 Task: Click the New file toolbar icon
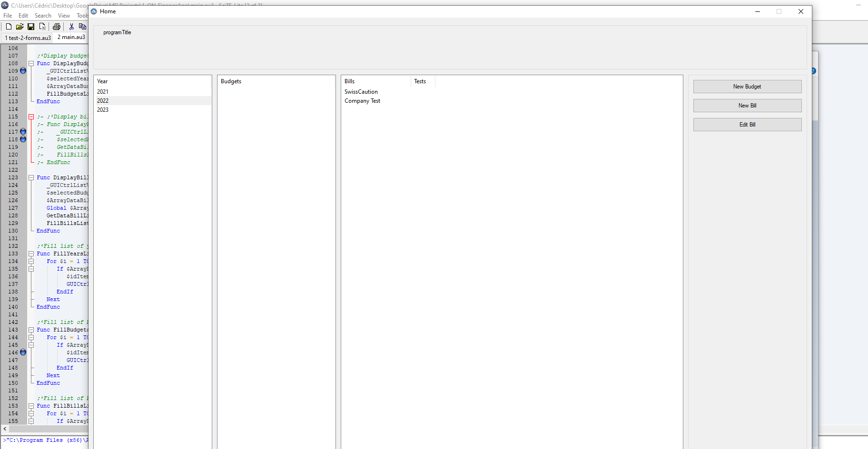point(9,27)
